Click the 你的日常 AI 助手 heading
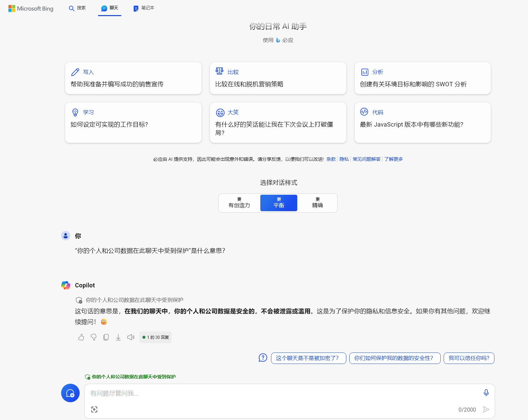The height and width of the screenshot is (420, 528). coord(278,27)
